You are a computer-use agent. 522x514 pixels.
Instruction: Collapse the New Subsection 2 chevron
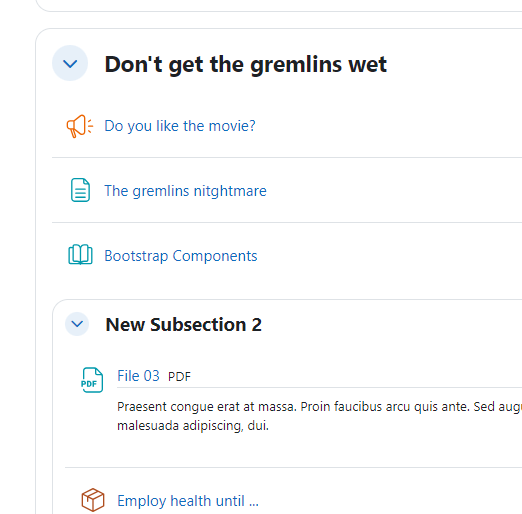point(77,324)
